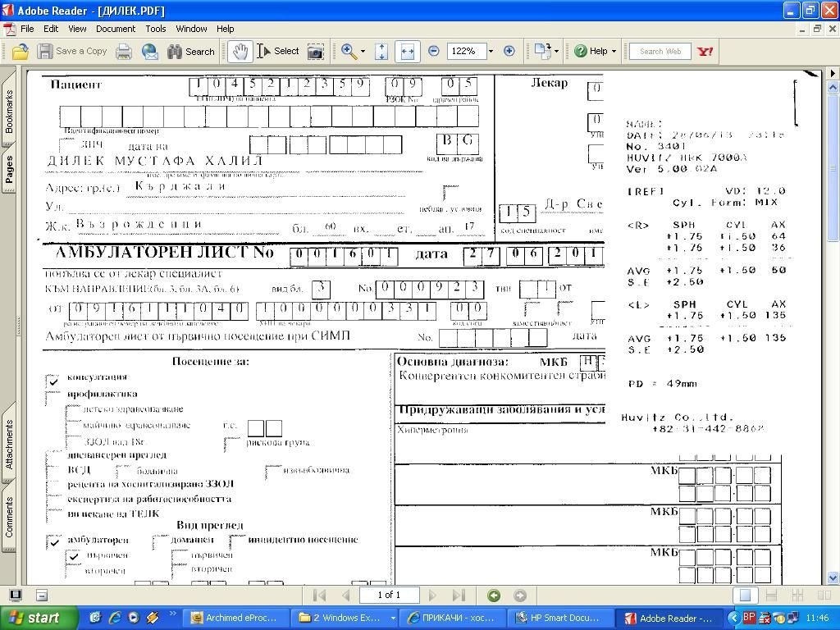Click the zoom out minus button

(434, 51)
